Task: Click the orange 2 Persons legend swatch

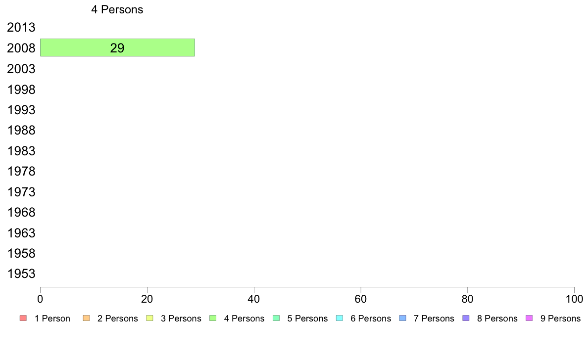Action: (x=86, y=318)
